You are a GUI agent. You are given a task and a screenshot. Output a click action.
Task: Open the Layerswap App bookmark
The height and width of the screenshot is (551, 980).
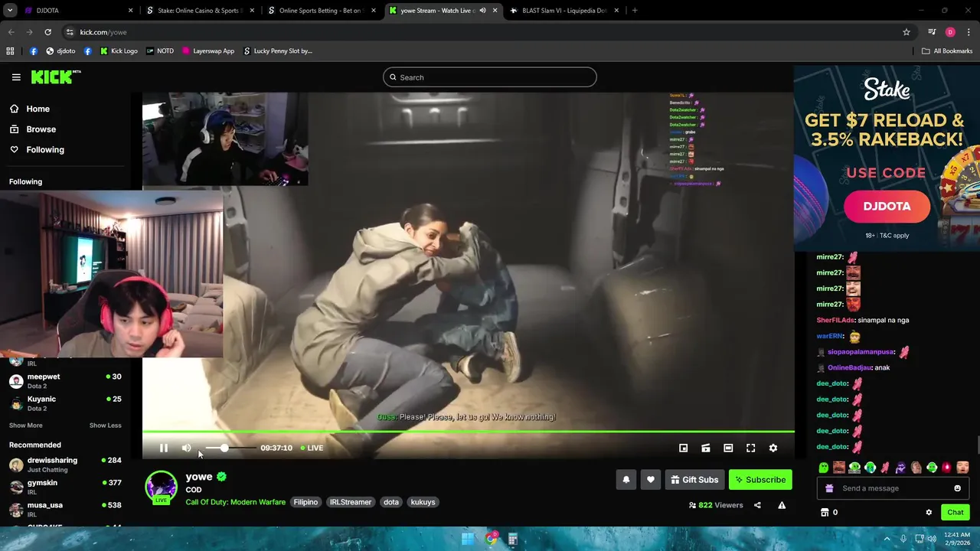208,51
